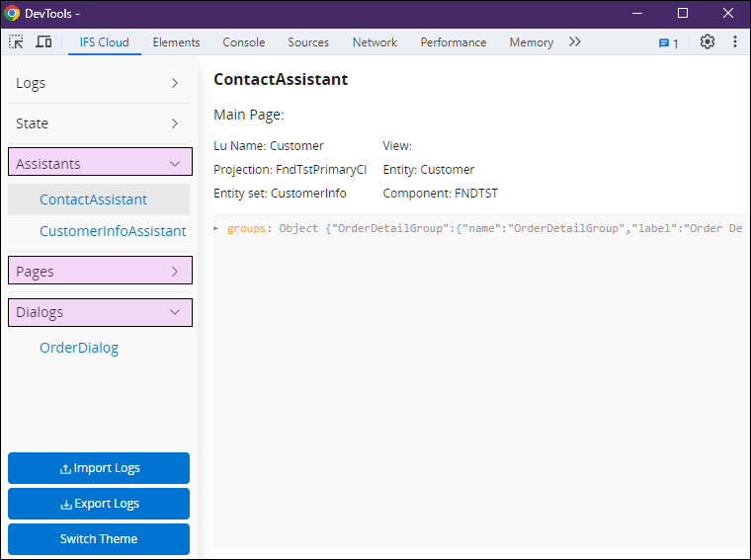
Task: Show more tabs with double chevron
Action: pyautogui.click(x=575, y=42)
